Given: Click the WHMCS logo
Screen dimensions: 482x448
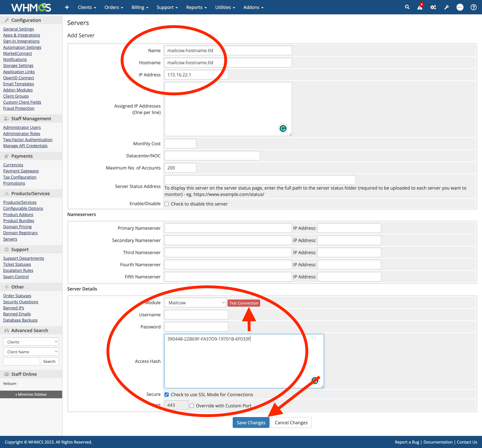Looking at the screenshot, I should pyautogui.click(x=31, y=7).
